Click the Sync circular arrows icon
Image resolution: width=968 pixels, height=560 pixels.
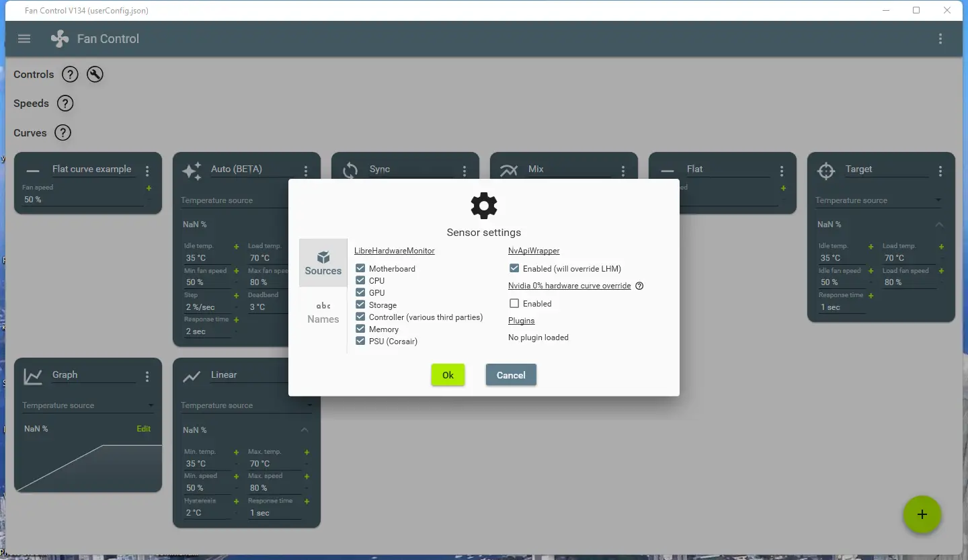(350, 171)
